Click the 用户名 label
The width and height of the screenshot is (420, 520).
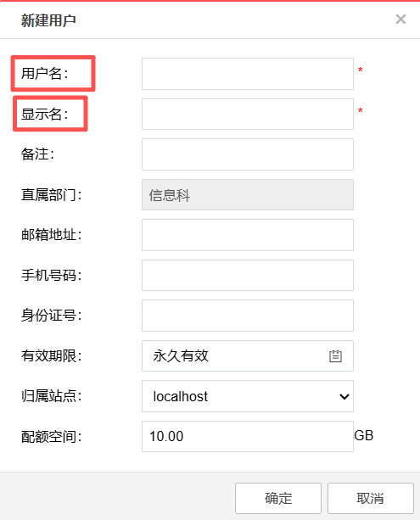(x=45, y=73)
